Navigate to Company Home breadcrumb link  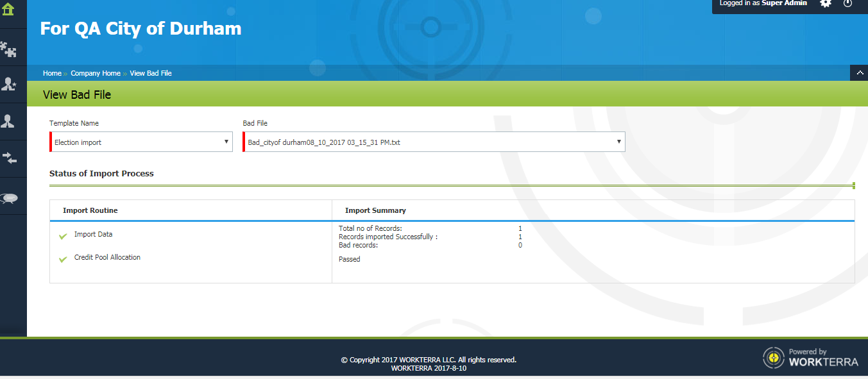pyautogui.click(x=96, y=73)
